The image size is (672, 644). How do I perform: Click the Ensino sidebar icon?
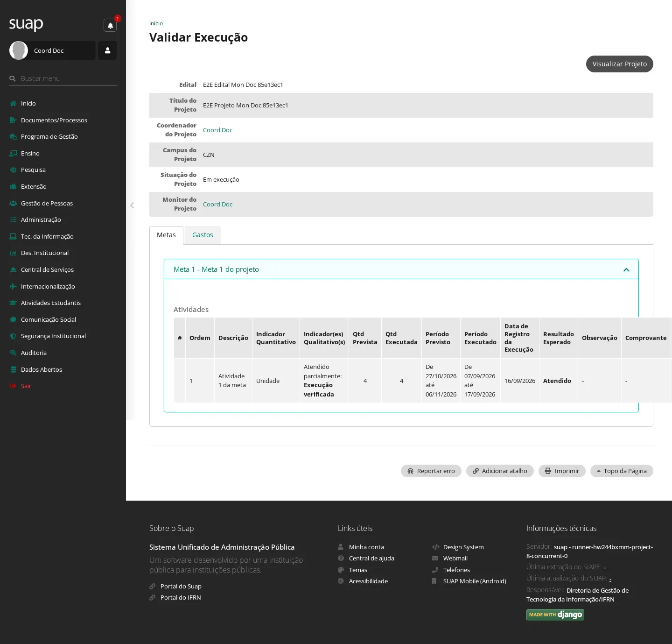pos(13,153)
